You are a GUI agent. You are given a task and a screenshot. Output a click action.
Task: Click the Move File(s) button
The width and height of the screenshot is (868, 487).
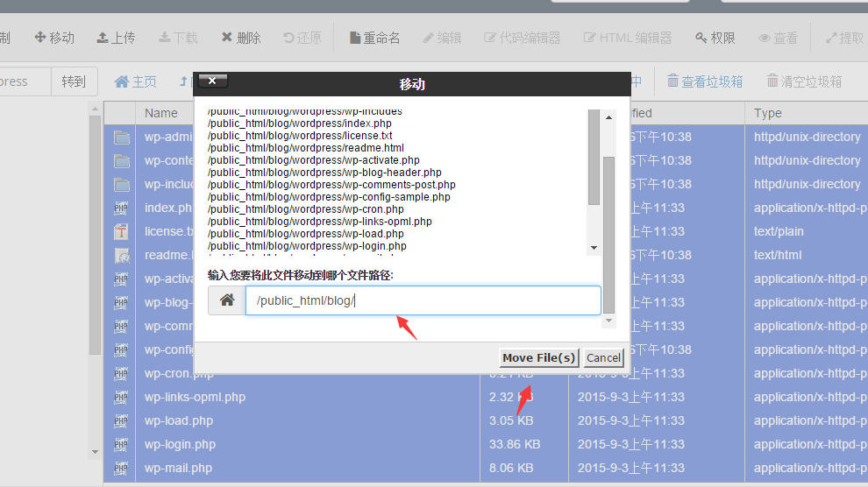[539, 357]
